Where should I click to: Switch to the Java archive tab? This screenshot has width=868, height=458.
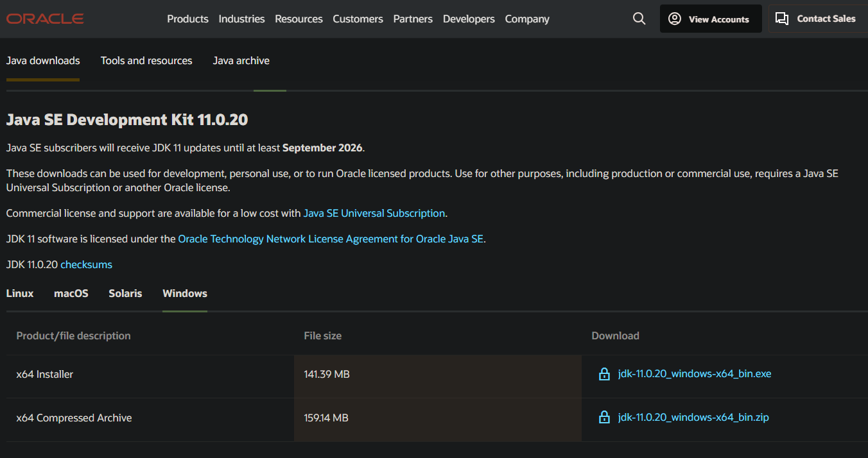tap(241, 61)
